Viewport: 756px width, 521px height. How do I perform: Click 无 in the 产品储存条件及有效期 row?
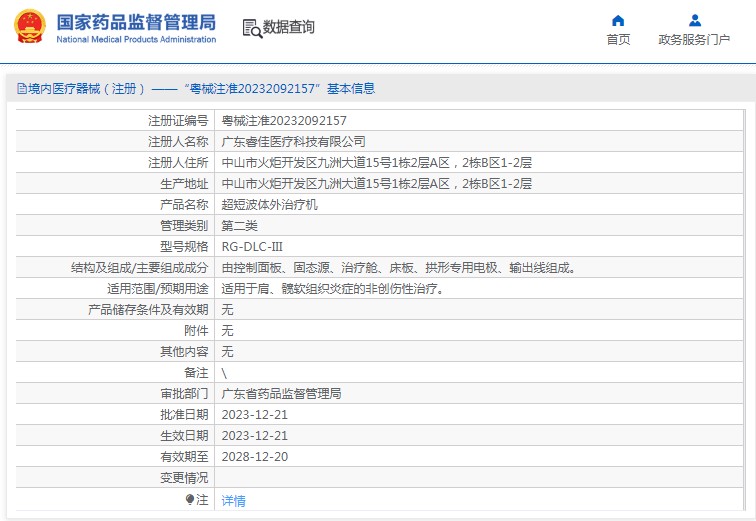pos(227,309)
